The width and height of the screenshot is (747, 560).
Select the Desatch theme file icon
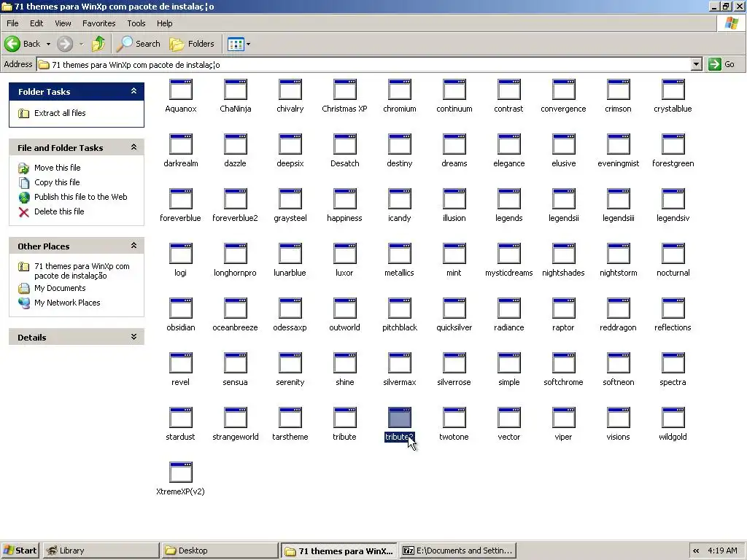(344, 144)
